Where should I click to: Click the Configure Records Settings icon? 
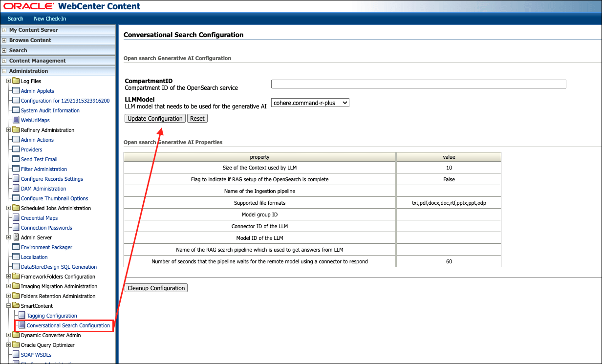point(16,179)
